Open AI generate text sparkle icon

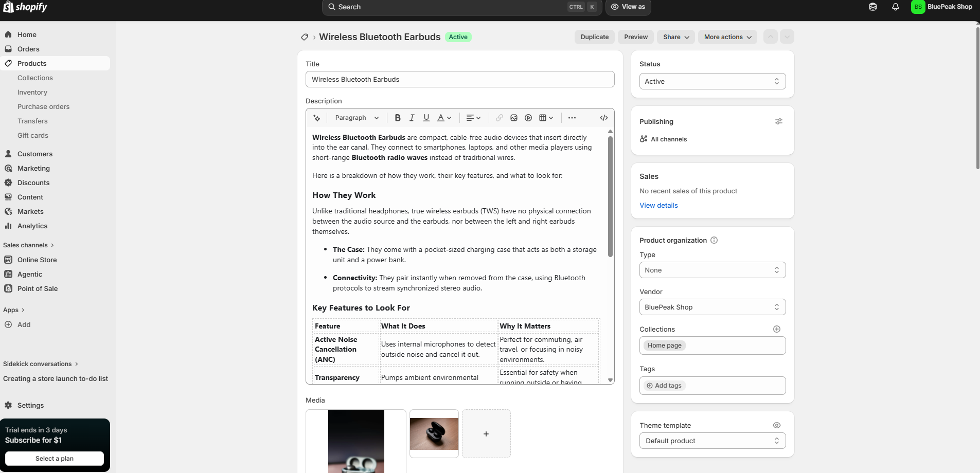point(317,118)
